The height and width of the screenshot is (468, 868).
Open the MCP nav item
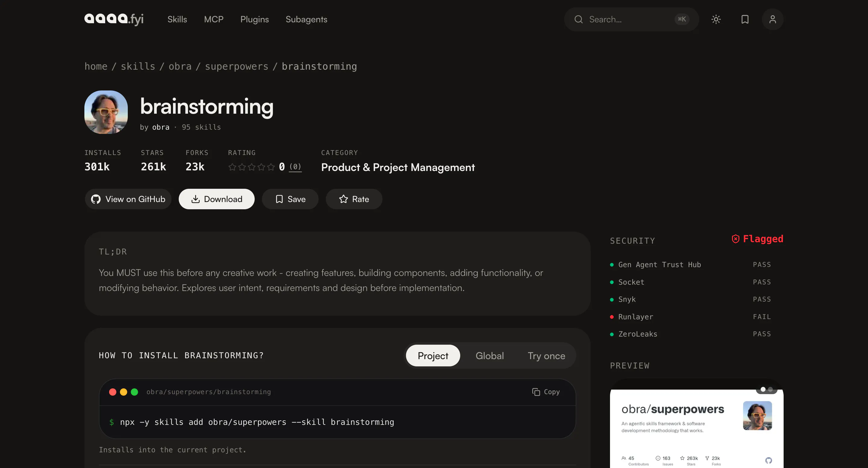(214, 19)
